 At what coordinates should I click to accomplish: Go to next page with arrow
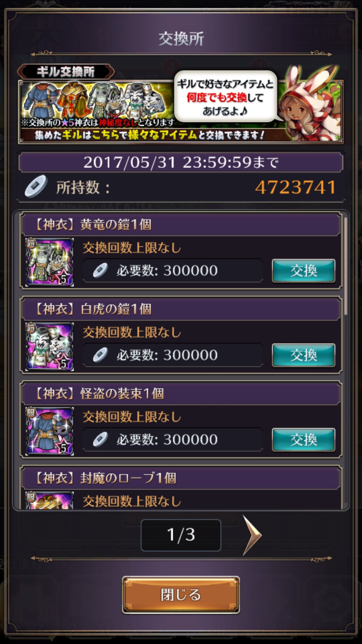(252, 535)
